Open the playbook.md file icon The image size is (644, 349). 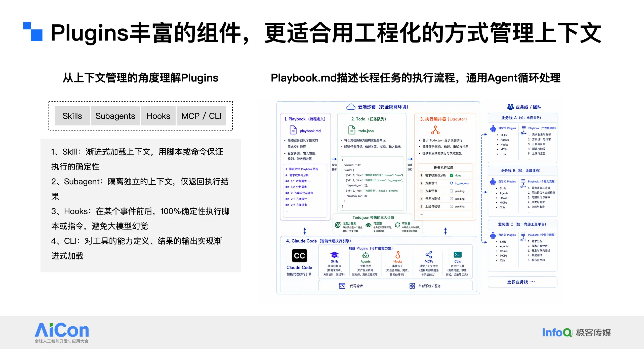[x=293, y=130]
